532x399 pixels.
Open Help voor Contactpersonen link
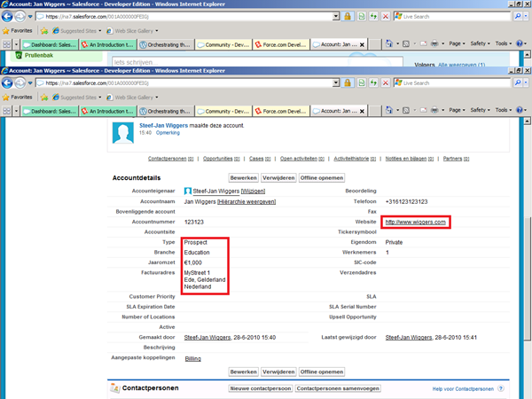tap(463, 389)
